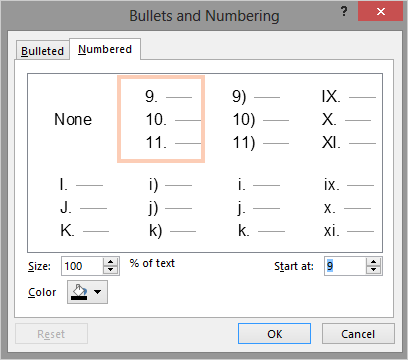Decrease Start at value with down arrow

point(374,270)
